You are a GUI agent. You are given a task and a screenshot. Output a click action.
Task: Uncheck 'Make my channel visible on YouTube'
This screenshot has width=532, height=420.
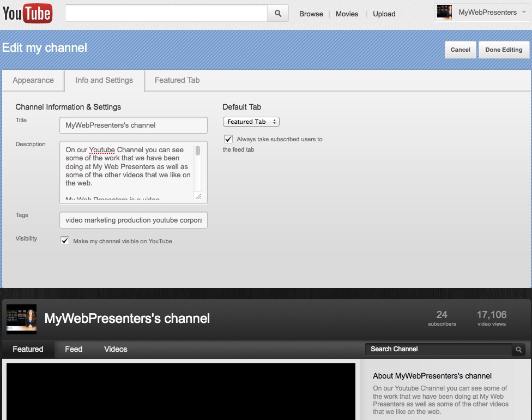(x=65, y=241)
